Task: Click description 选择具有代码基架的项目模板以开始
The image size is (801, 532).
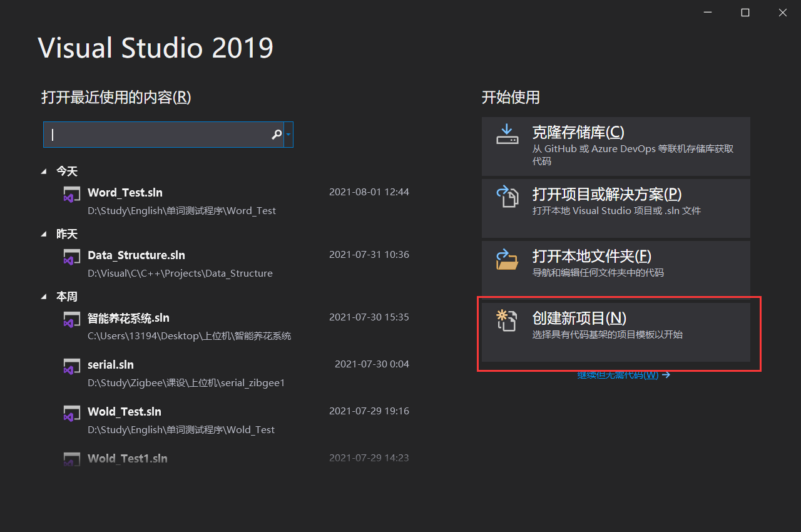Action: pos(607,335)
